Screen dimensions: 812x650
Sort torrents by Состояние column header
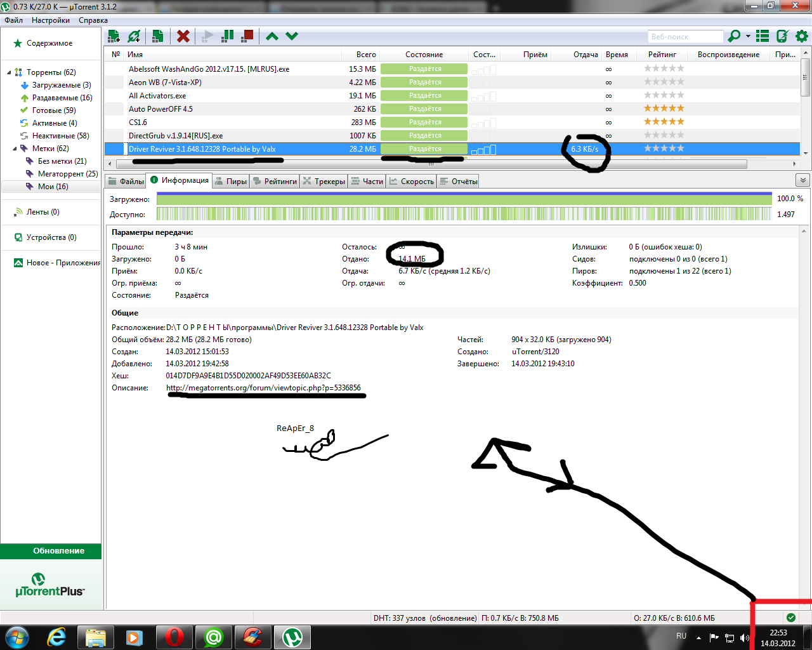click(x=424, y=55)
